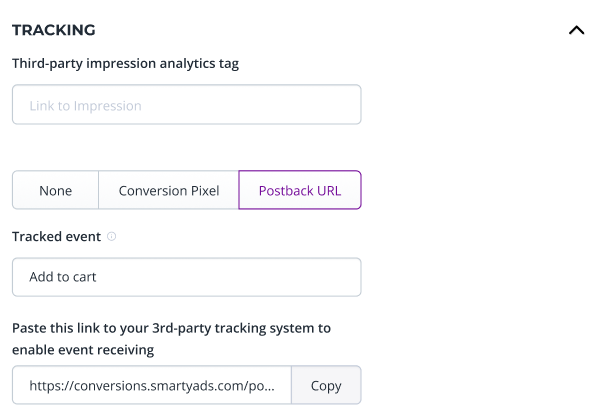Image resolution: width=600 pixels, height=415 pixels.
Task: Change the tracked event from Add to cart
Action: tap(186, 277)
